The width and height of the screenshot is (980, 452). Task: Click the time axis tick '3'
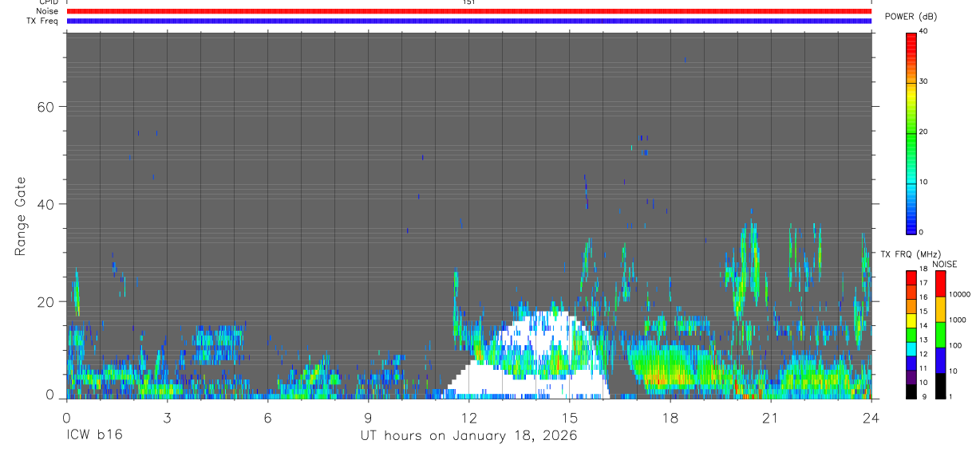(168, 417)
